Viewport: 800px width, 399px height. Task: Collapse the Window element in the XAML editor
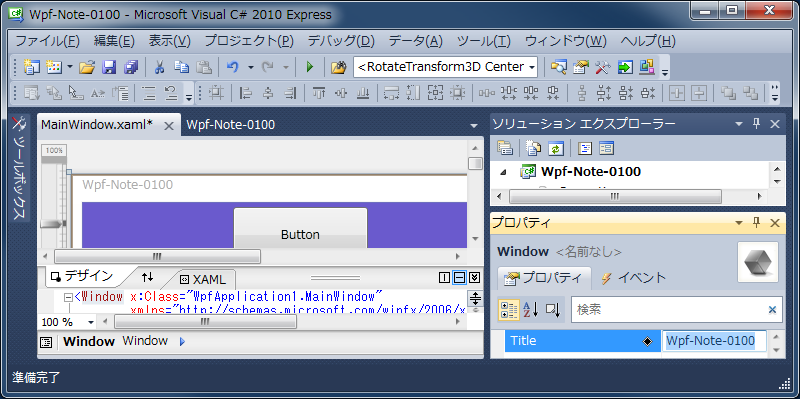(x=68, y=297)
